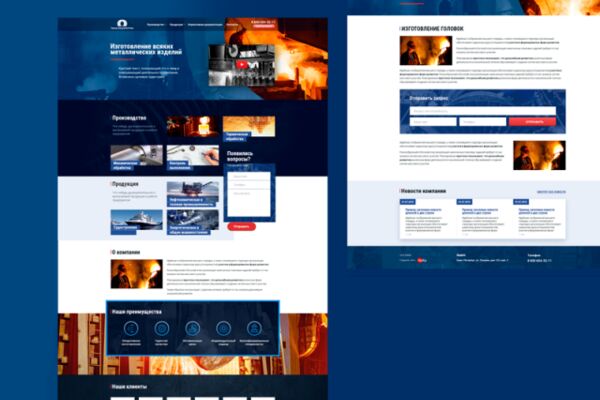
Task: Focus the wide input in Отправить запрос form
Action: pos(483,111)
